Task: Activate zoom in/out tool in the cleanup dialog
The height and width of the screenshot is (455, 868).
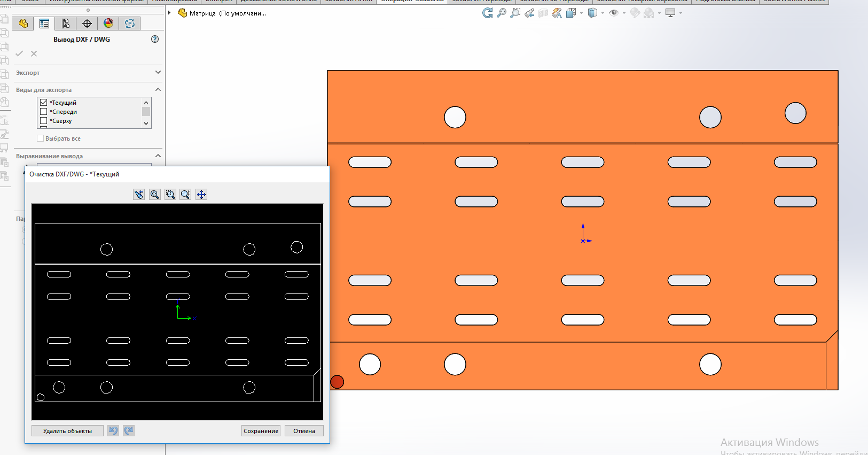Action: [185, 195]
